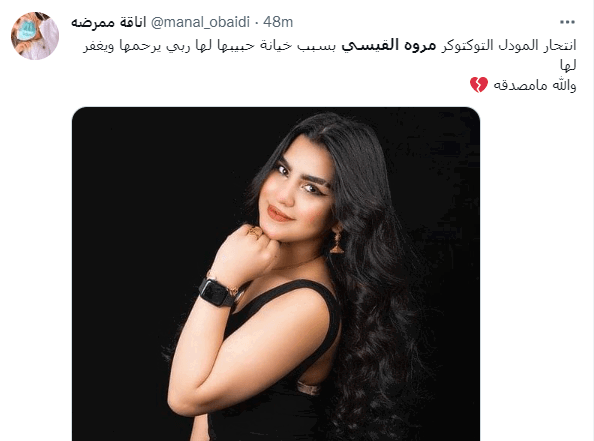Open the @manal_obaidi handle link
The width and height of the screenshot is (594, 441).
coord(200,22)
